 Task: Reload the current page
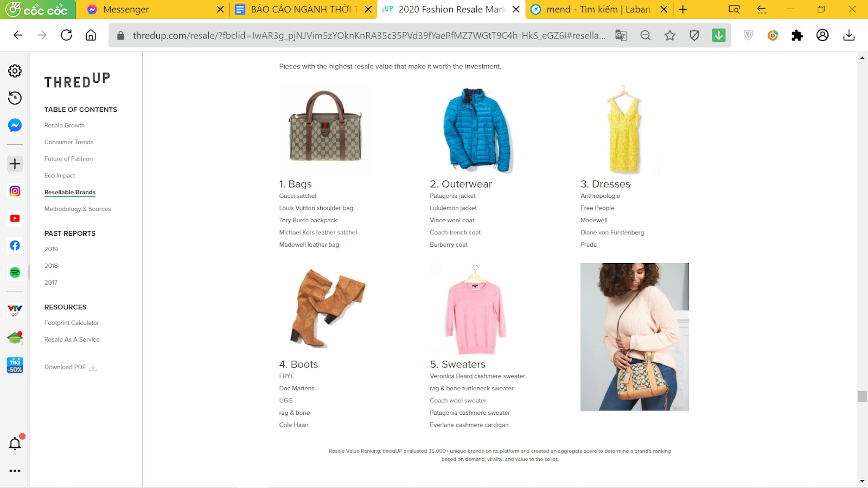click(66, 35)
